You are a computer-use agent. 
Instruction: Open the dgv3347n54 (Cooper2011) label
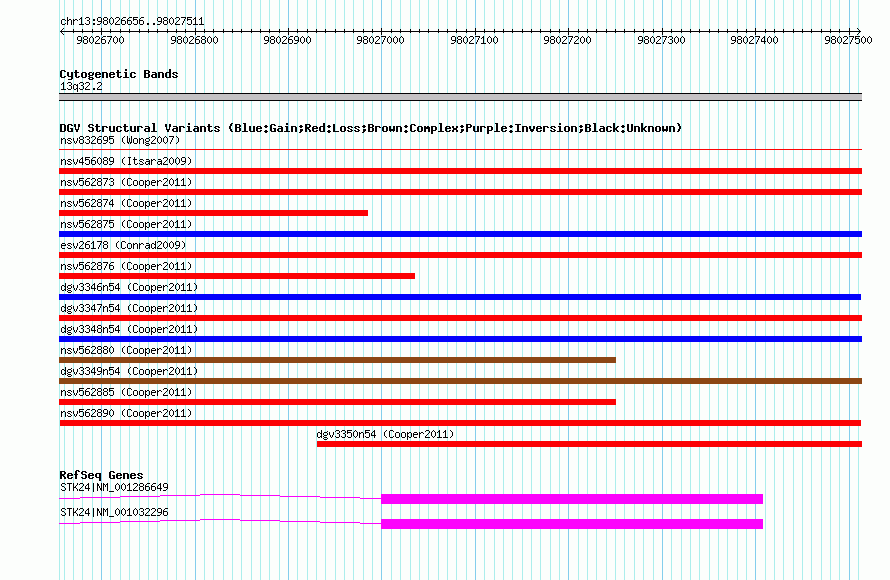coord(129,308)
